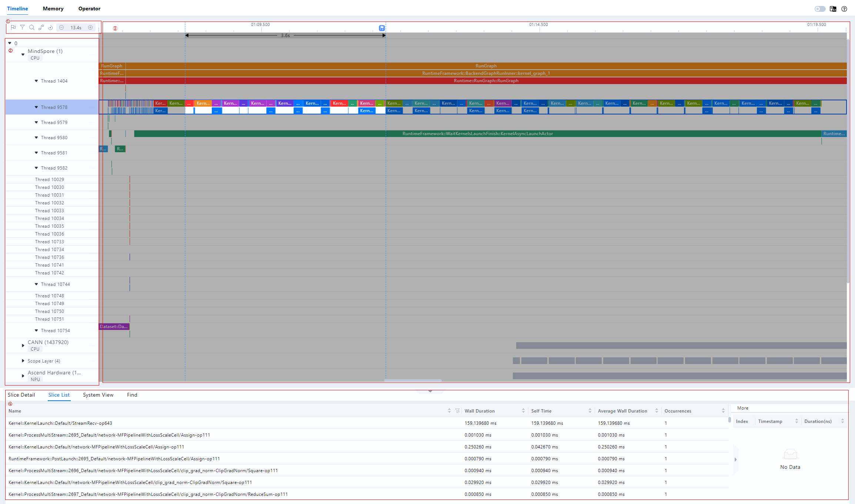
Task: Switch language with the En icon
Action: tap(833, 9)
